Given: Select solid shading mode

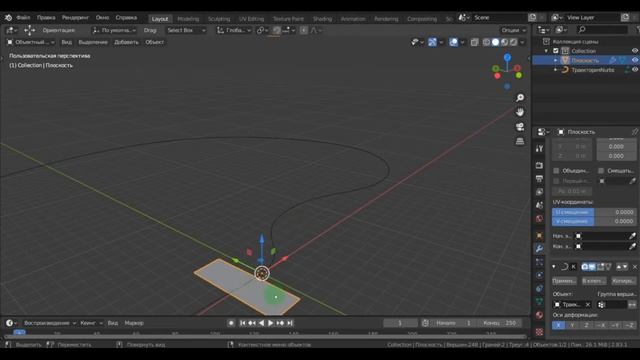Looking at the screenshot, I should click(496, 42).
